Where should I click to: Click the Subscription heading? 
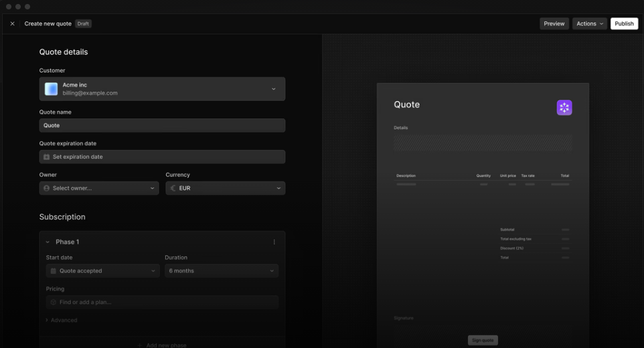tap(62, 217)
